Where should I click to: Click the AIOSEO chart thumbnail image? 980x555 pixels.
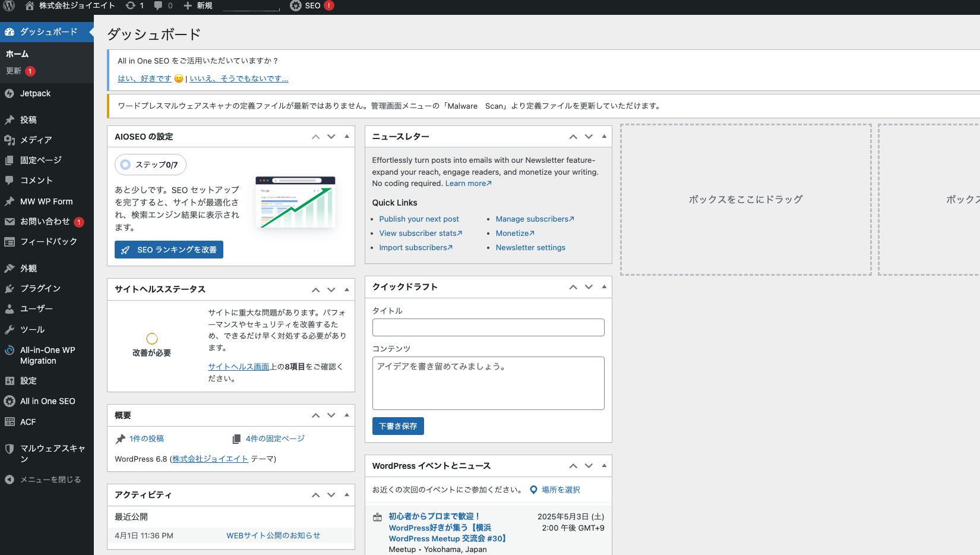pos(295,202)
